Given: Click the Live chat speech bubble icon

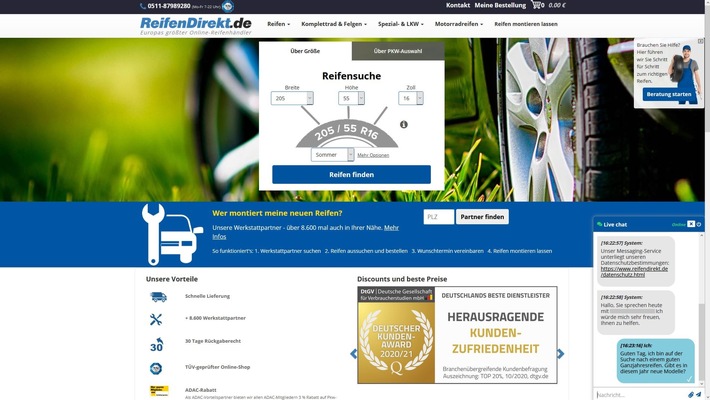Looking at the screenshot, I should 600,224.
